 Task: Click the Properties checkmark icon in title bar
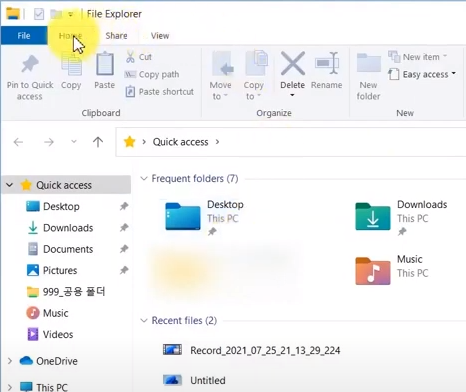tap(39, 14)
